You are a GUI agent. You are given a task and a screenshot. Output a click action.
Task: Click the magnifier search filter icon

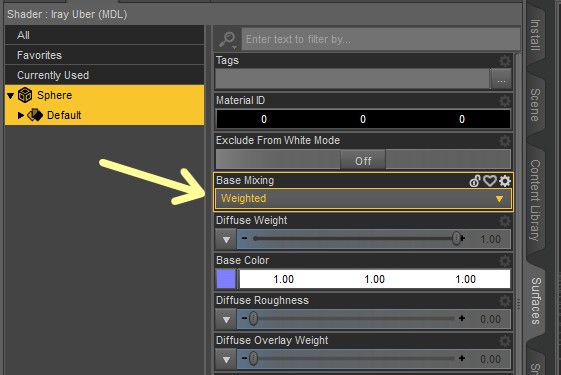(x=228, y=39)
